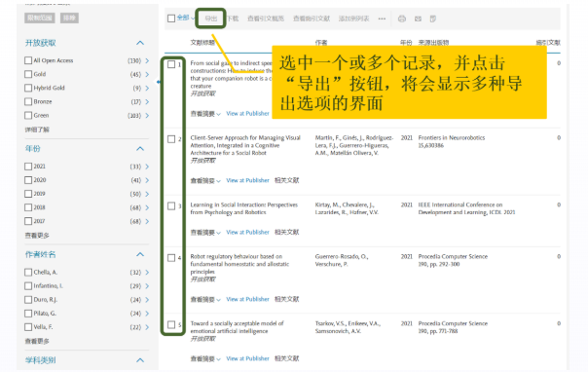Click the print icon in results toolbar
Screen dimensions: 588x372
[402, 19]
